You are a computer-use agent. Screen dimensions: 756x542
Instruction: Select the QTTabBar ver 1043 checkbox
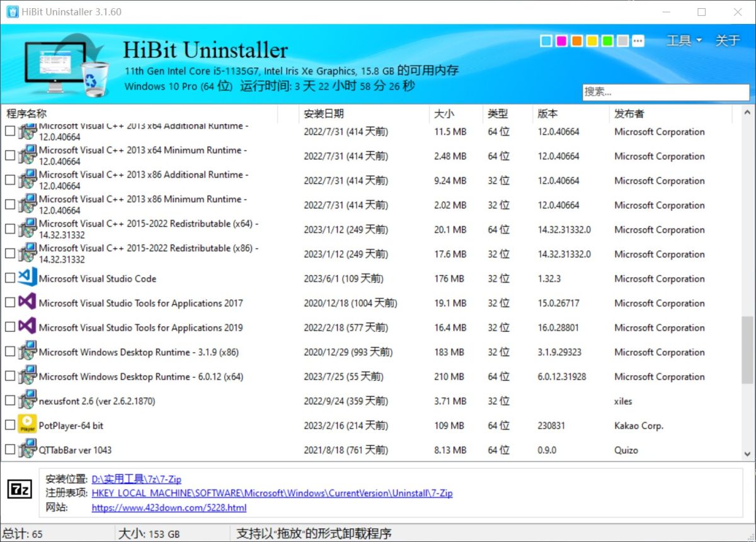[x=9, y=450]
